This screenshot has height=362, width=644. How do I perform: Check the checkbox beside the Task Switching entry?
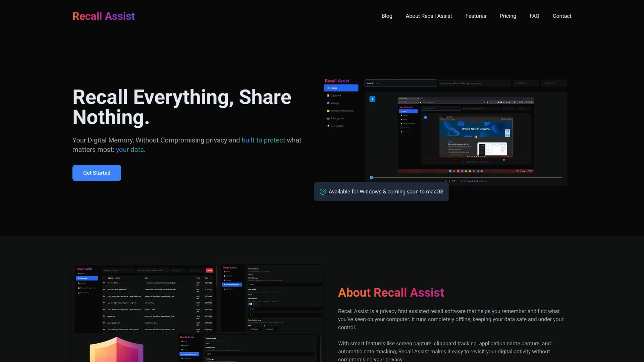click(x=104, y=303)
